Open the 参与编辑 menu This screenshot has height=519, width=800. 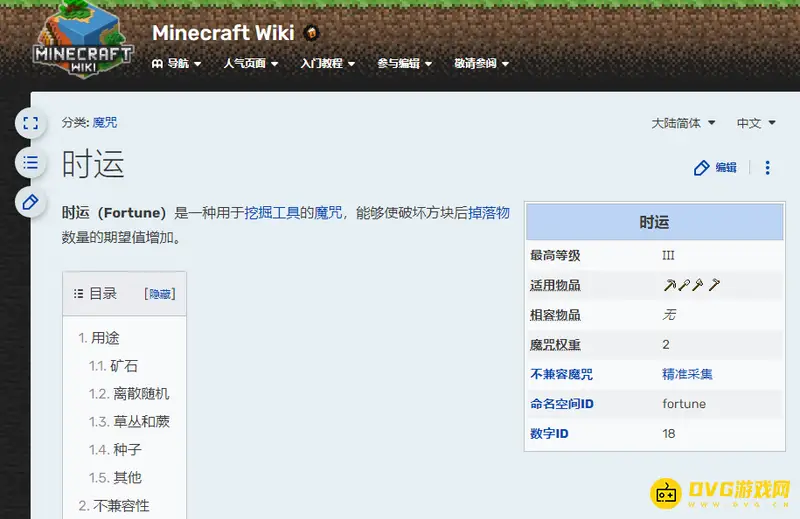404,63
